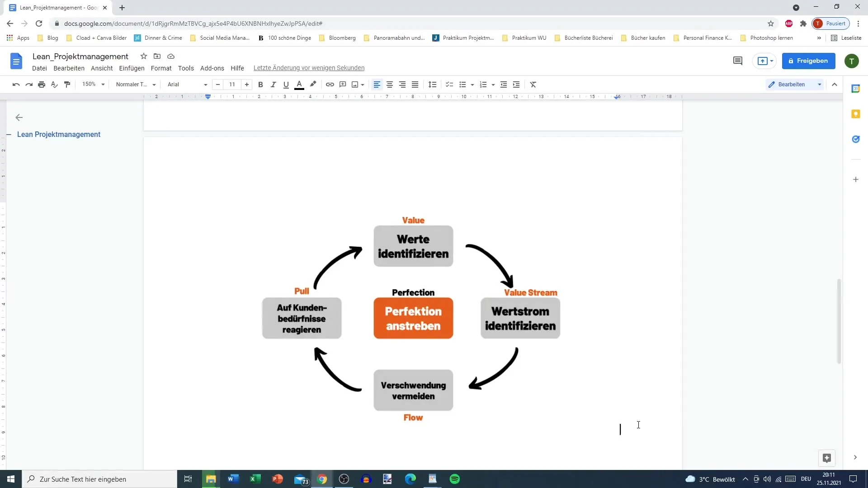Open the Arial font dropdown

pos(187,84)
